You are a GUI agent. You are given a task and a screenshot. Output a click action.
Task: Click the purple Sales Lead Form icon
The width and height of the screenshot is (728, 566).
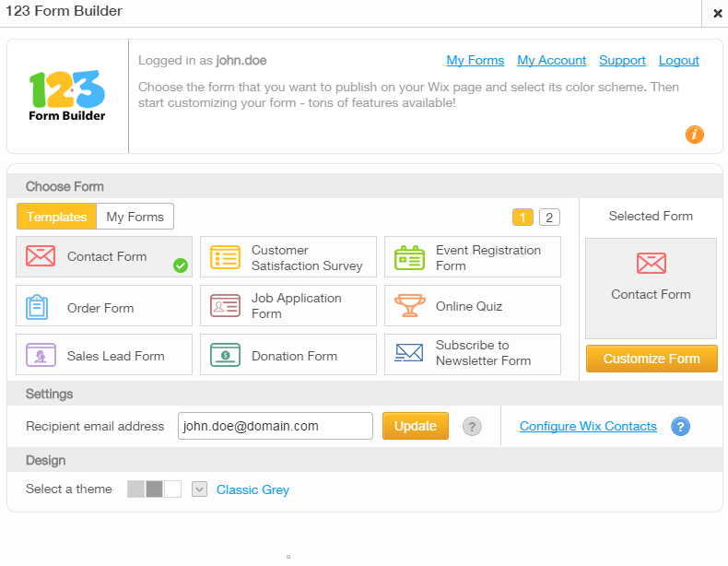[41, 355]
